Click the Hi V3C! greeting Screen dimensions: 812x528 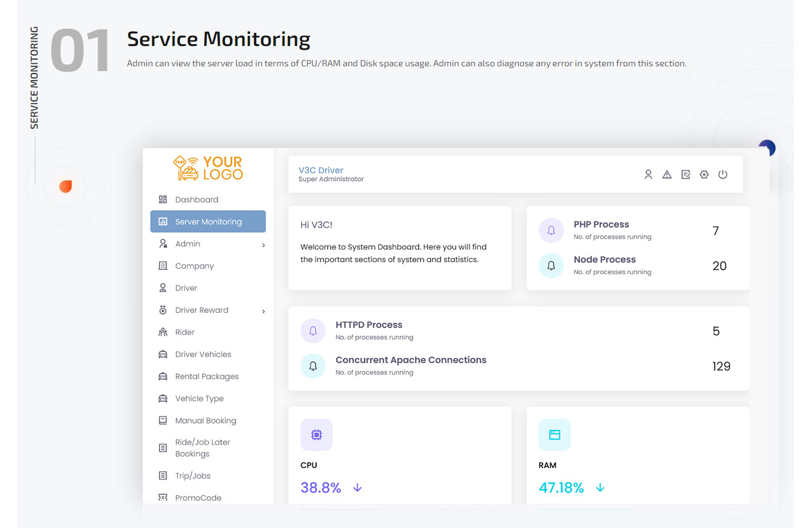(316, 225)
